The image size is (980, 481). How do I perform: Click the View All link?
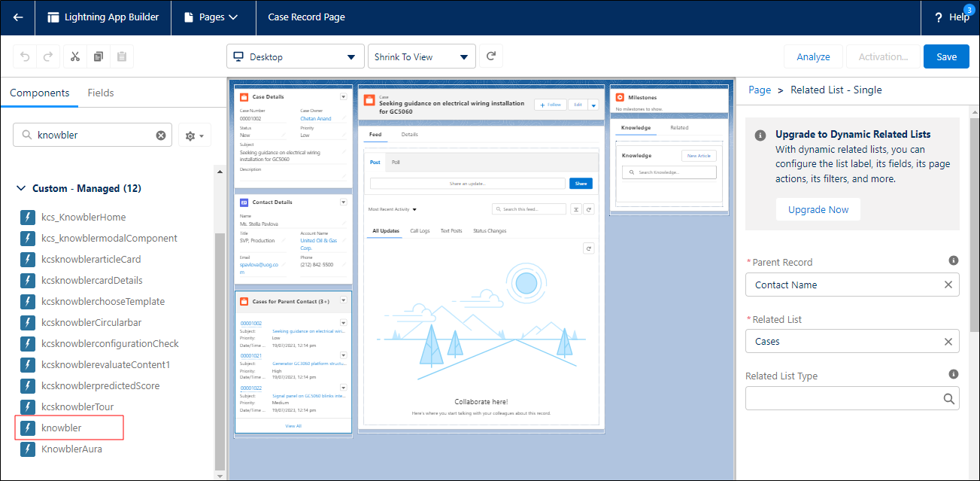[x=293, y=426]
